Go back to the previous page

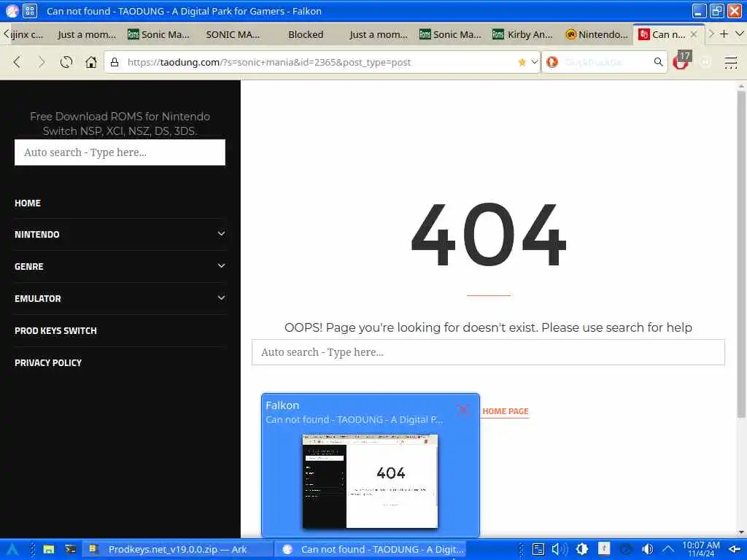click(18, 62)
